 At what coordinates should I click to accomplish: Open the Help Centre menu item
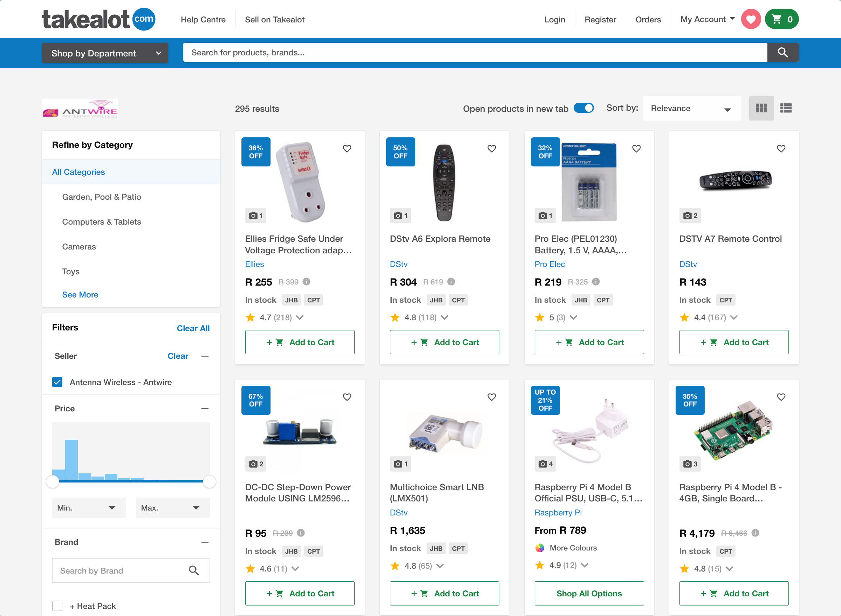203,20
